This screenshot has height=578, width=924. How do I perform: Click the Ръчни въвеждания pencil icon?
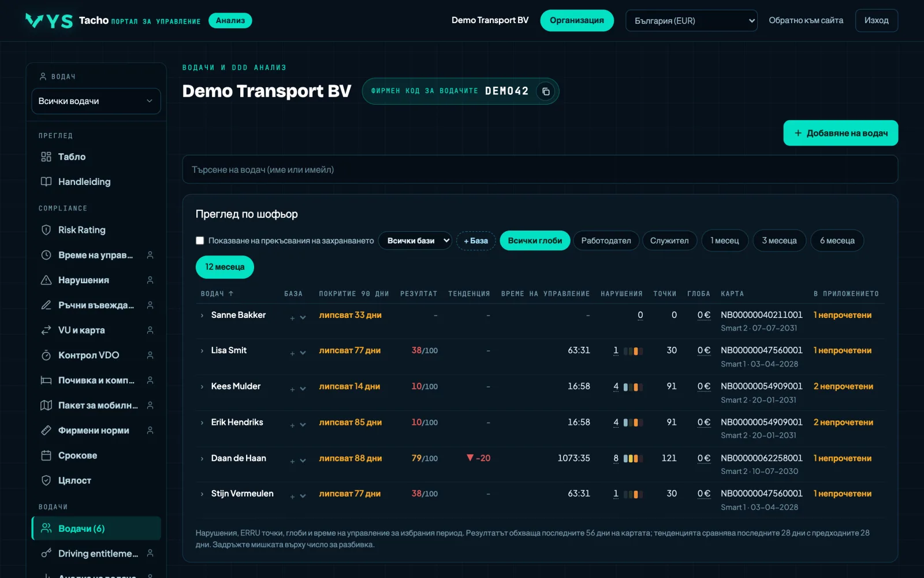click(x=46, y=305)
